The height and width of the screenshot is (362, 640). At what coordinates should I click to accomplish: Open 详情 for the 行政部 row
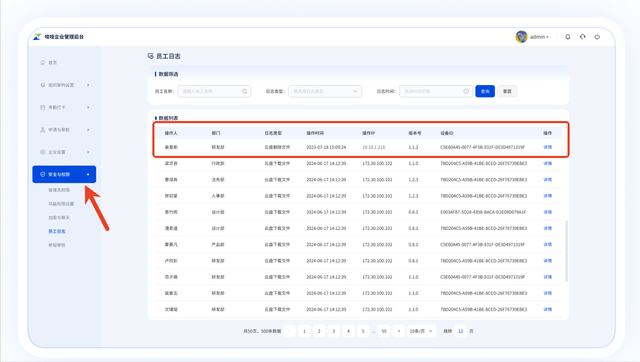[547, 163]
